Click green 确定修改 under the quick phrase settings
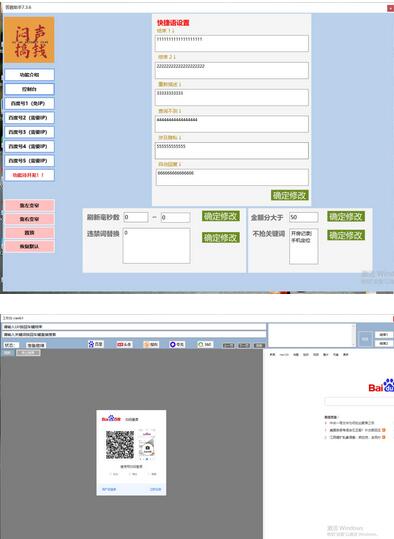394x539 pixels. [x=289, y=195]
